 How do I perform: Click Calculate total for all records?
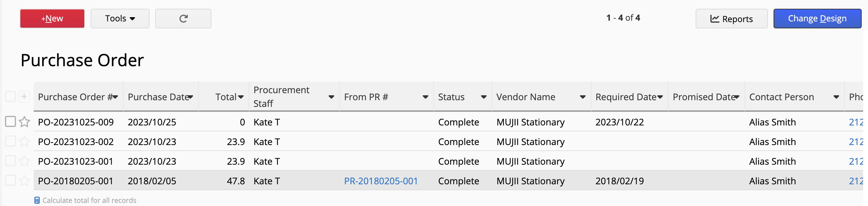[x=89, y=200]
